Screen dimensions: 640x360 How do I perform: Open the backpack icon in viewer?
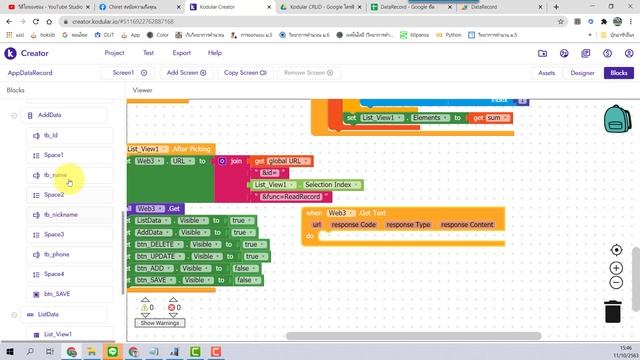pyautogui.click(x=617, y=119)
